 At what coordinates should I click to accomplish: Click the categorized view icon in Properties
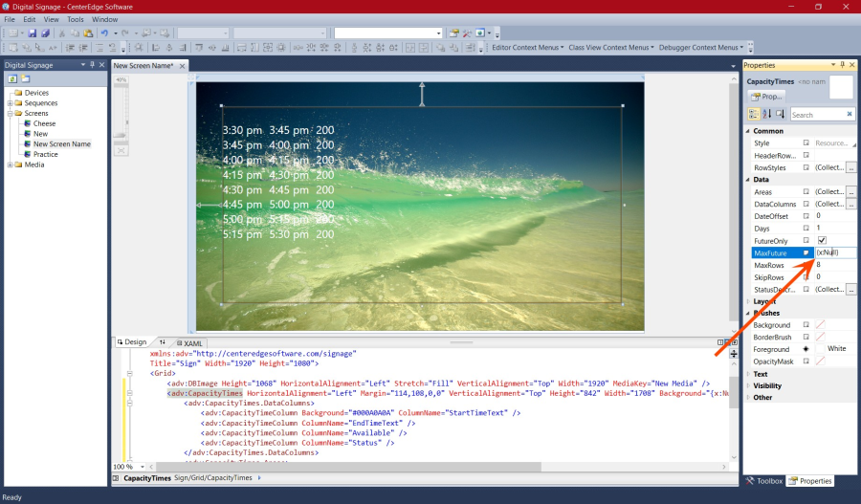[754, 114]
